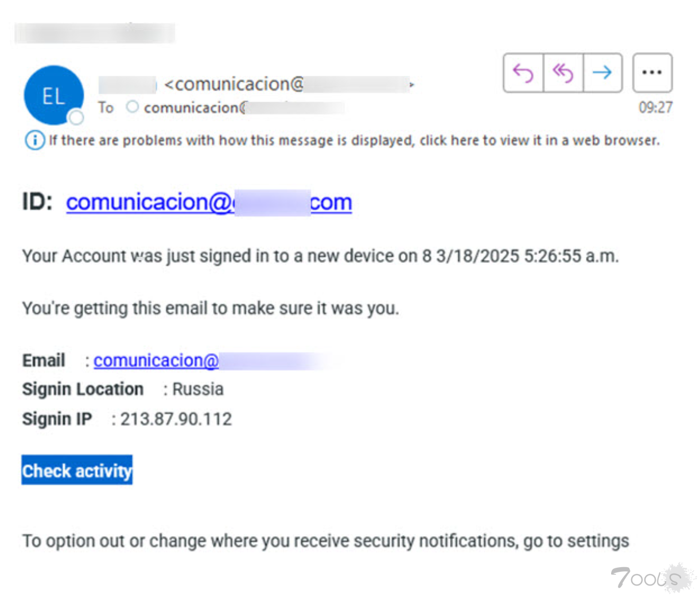
Task: Click the Russia signin location text
Action: coord(198,389)
